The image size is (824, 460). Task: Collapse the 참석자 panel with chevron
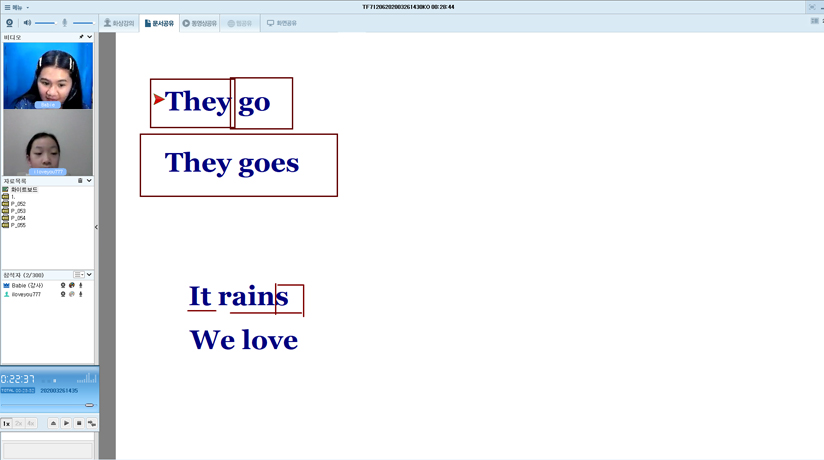coord(90,274)
